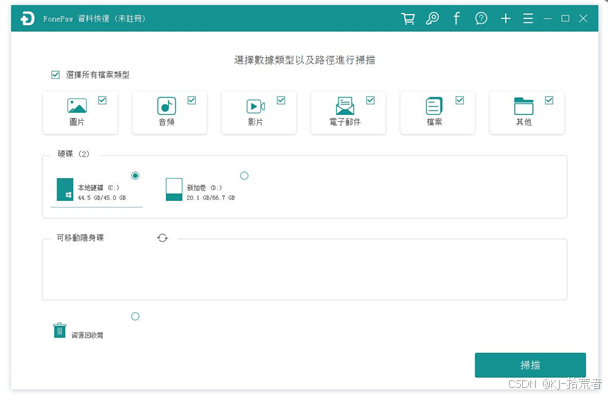Select the C: drive radio button

tap(135, 176)
